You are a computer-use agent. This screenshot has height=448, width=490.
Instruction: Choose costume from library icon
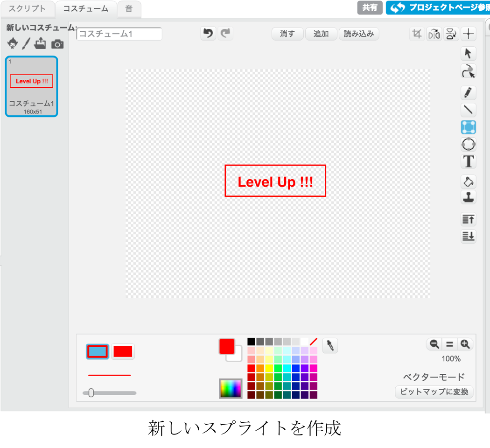[13, 43]
